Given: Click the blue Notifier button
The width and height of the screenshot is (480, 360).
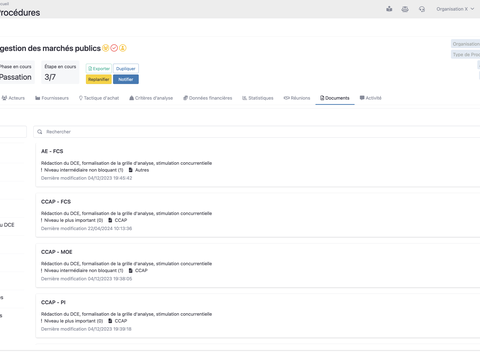Looking at the screenshot, I should (126, 79).
